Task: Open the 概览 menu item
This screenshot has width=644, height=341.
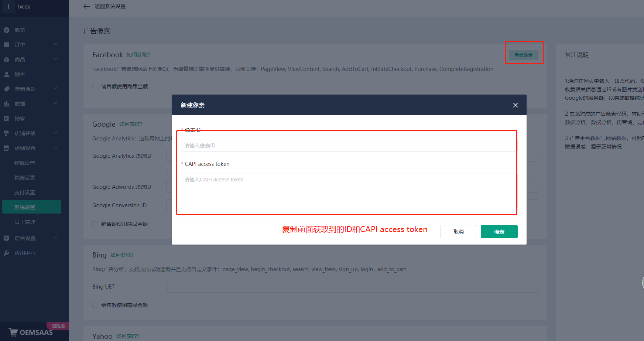Action: 20,30
